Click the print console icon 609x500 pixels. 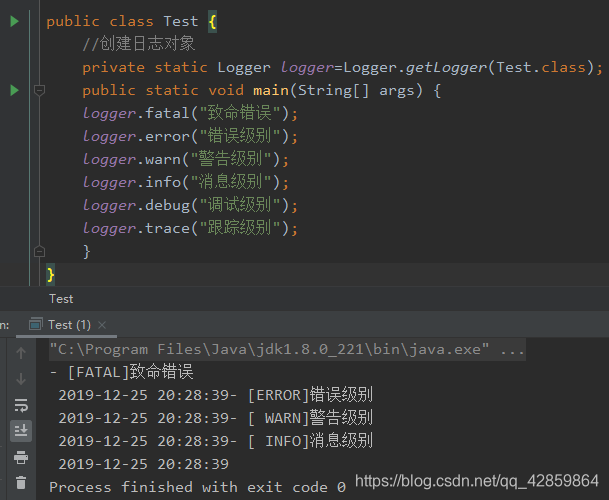pos(21,457)
